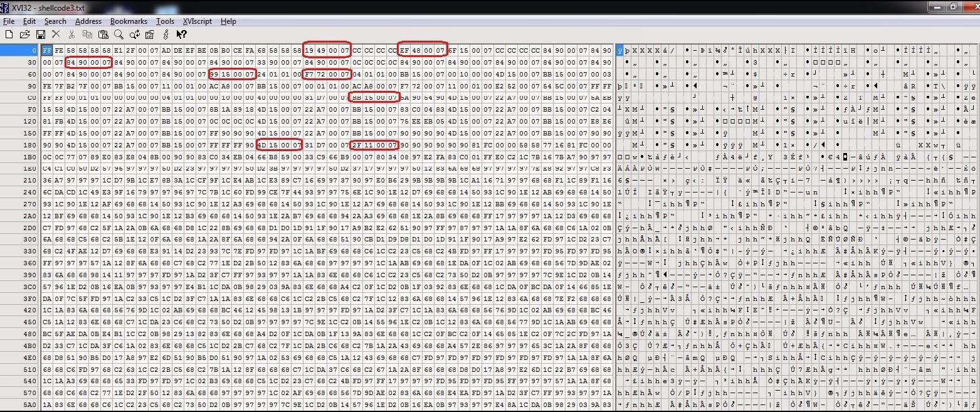Open the Edit menu
The height and width of the screenshot is (412, 980).
pos(29,21)
